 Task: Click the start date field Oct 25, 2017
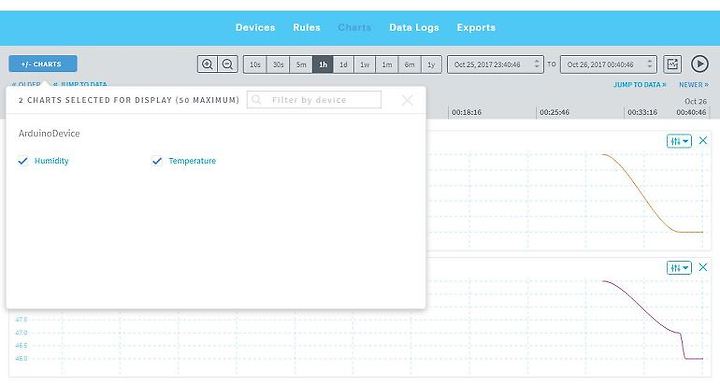pyautogui.click(x=495, y=64)
